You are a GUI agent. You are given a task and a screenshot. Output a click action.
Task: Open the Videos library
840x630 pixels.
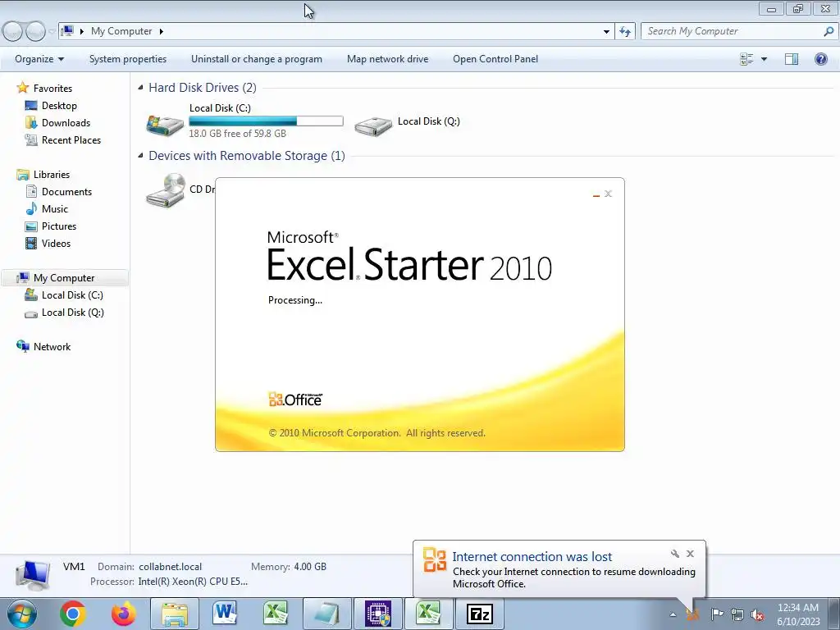pyautogui.click(x=56, y=243)
